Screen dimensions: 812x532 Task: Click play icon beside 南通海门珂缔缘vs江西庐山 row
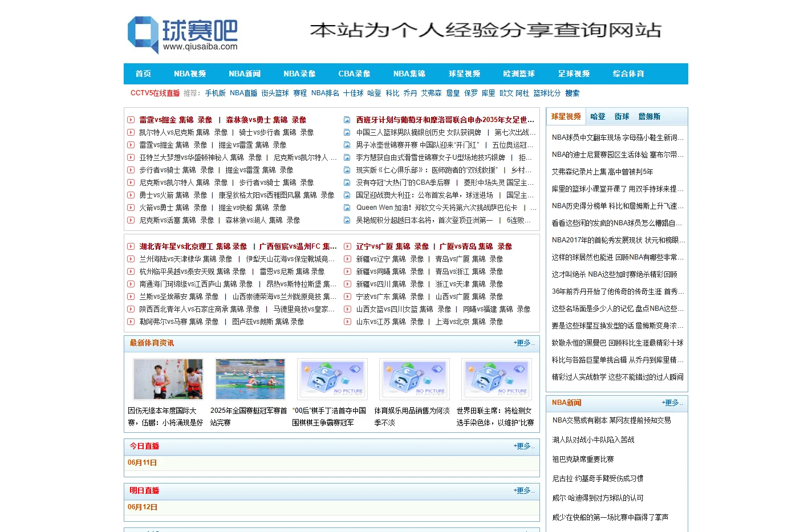131,284
